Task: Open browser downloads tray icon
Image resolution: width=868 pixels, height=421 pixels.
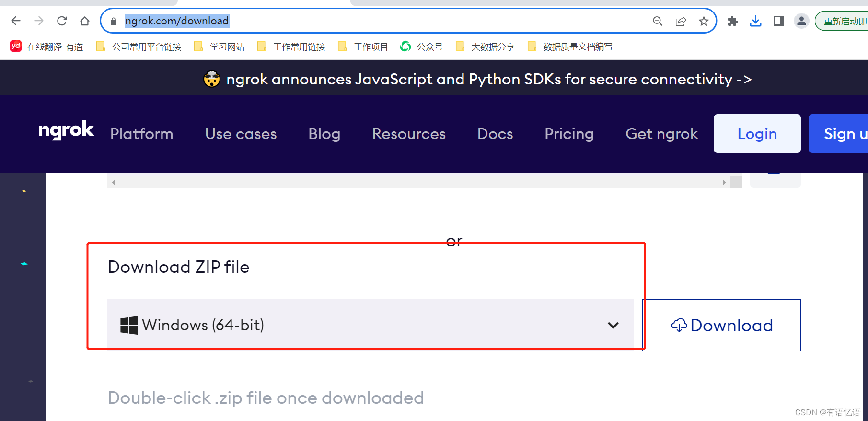Action: point(756,21)
